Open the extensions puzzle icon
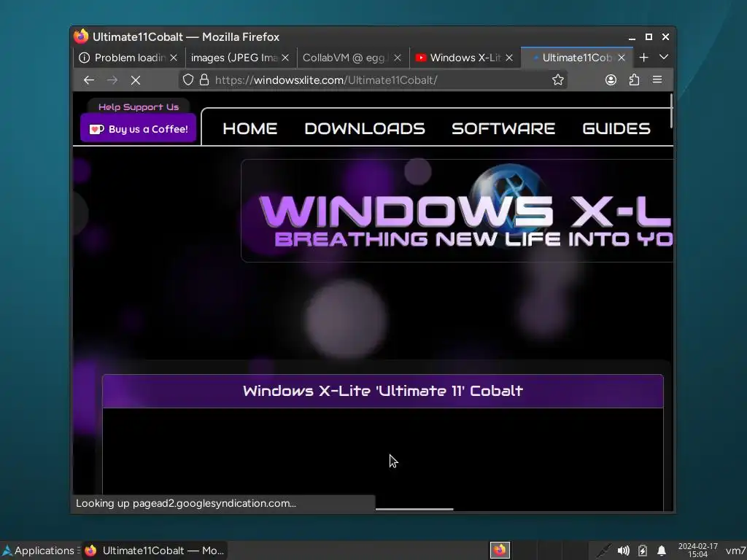This screenshot has width=747, height=560. pos(634,79)
